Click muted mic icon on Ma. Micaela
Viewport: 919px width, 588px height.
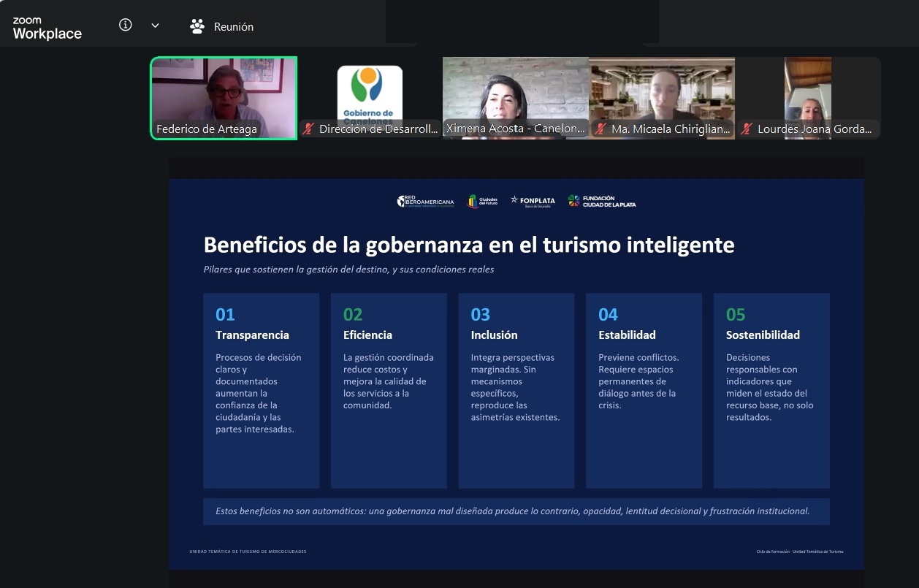coord(600,129)
